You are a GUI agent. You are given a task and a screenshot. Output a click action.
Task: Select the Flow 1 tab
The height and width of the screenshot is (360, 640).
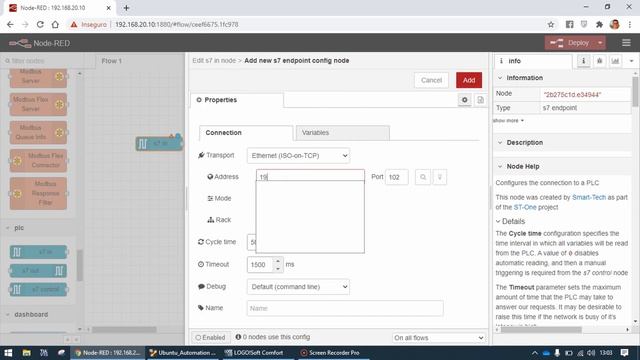point(111,61)
